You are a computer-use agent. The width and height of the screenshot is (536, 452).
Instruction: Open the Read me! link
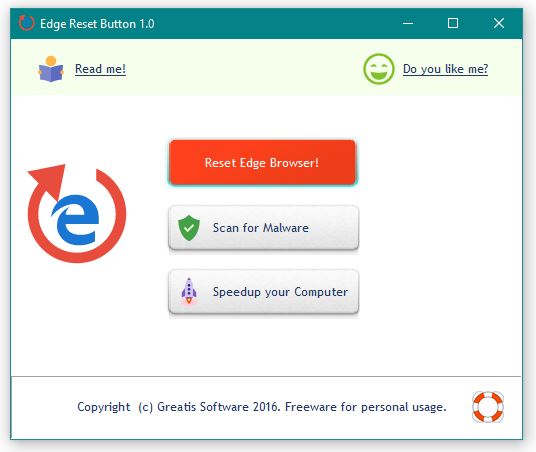[100, 69]
